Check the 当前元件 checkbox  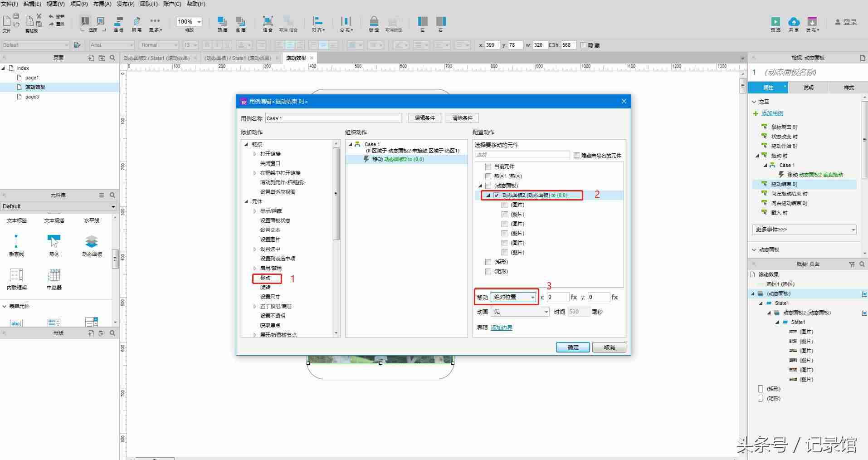[488, 166]
